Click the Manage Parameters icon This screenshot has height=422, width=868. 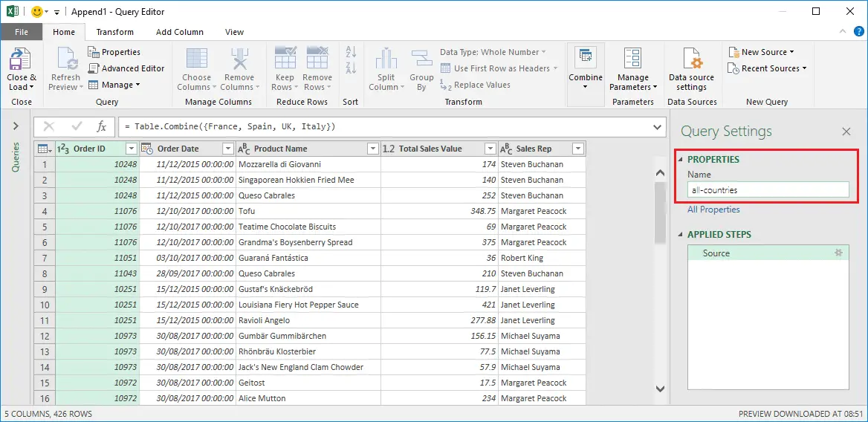[x=632, y=59]
